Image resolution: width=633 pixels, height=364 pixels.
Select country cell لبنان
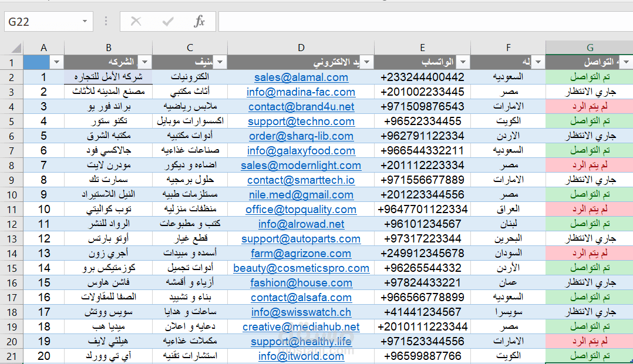point(508,224)
